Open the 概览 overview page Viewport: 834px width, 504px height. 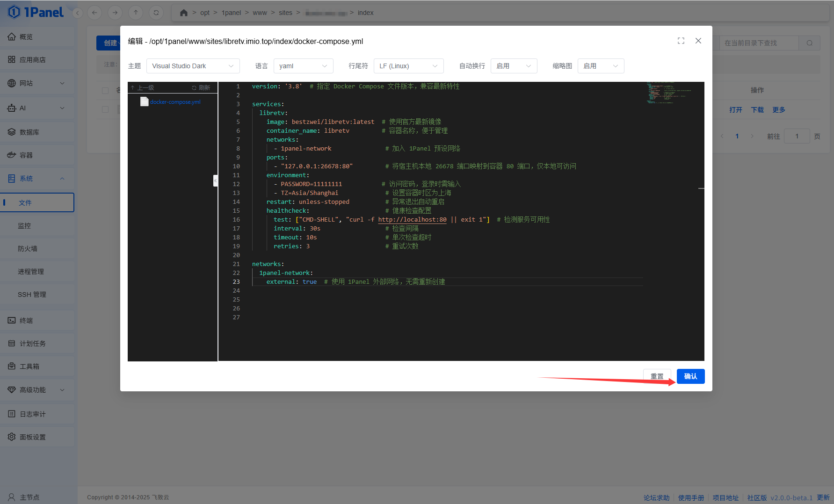point(37,36)
